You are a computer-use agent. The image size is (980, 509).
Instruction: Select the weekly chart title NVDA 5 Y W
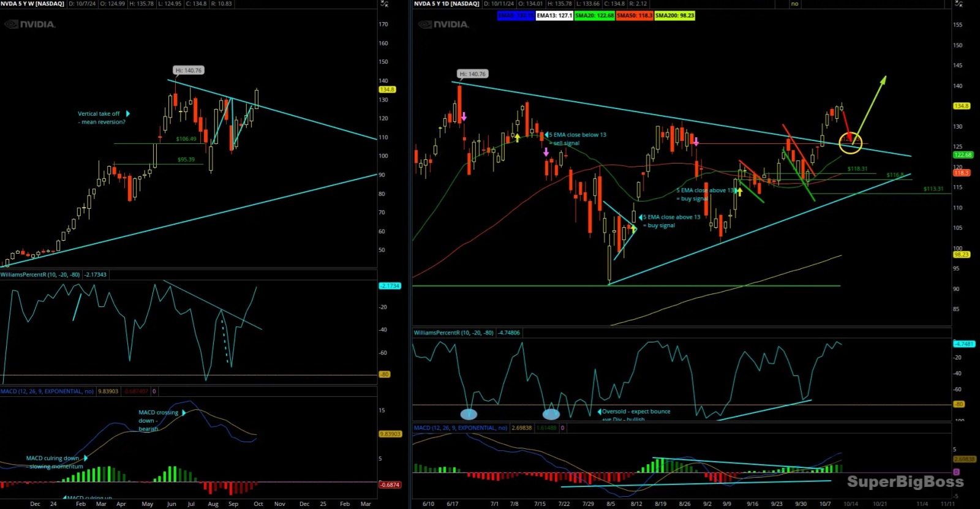coord(32,4)
